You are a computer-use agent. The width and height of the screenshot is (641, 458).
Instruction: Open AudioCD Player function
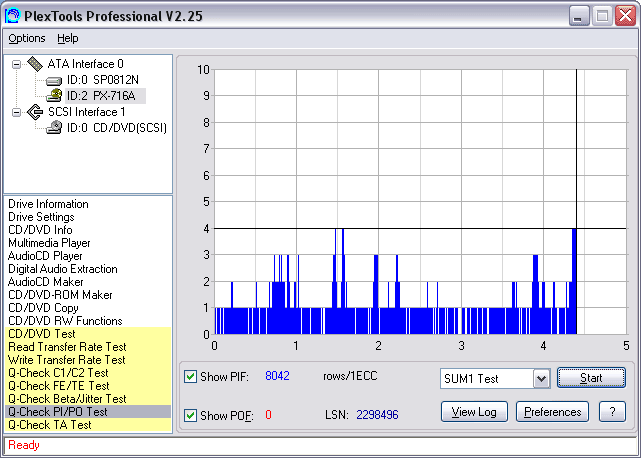coord(45,256)
